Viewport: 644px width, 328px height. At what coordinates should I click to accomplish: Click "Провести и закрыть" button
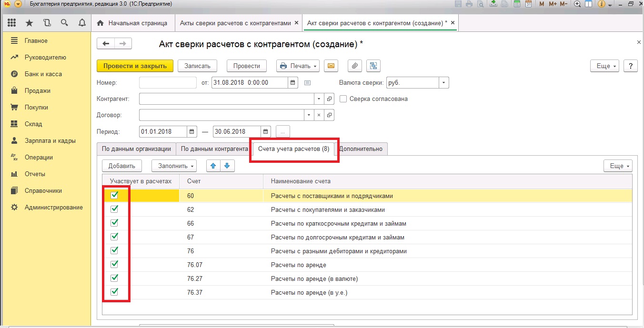point(135,66)
